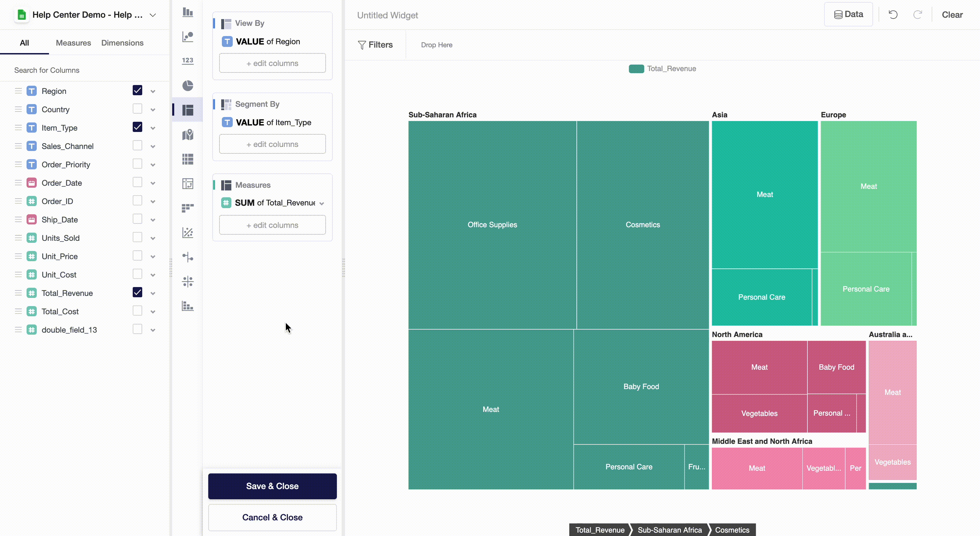Image resolution: width=980 pixels, height=536 pixels.
Task: Select the treemap widget type icon
Action: tap(187, 110)
